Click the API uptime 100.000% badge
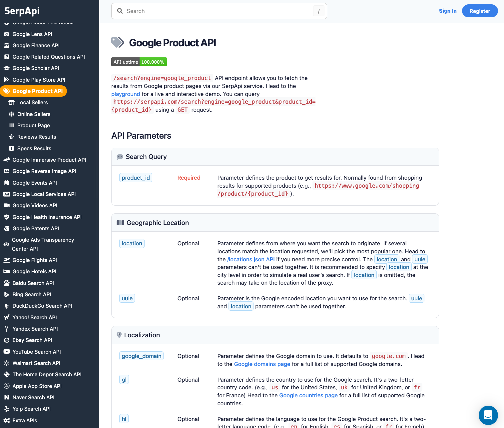 [139, 62]
